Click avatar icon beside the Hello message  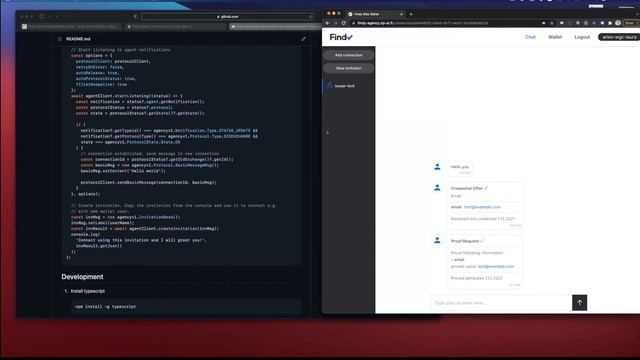point(437,167)
